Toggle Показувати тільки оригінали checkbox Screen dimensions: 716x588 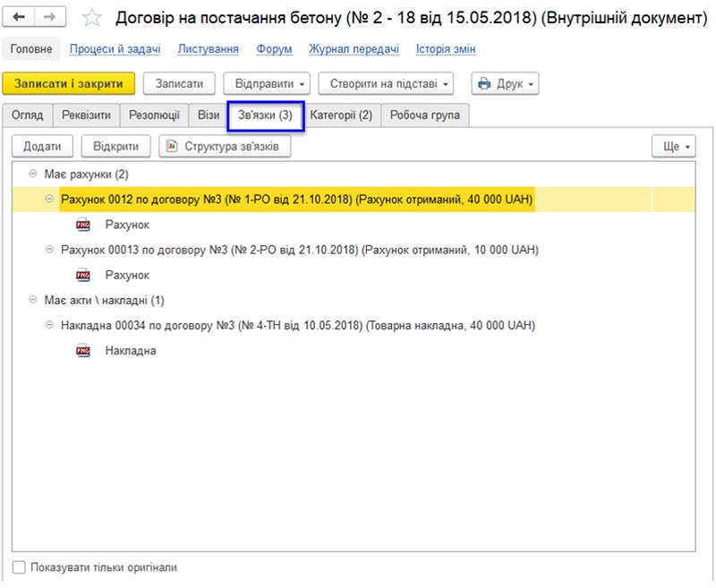[19, 567]
